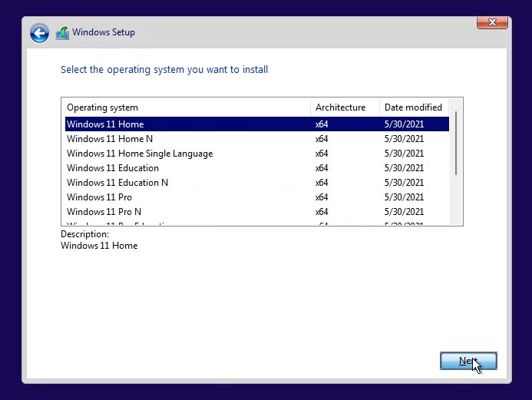Close the Windows Setup dialog

click(492, 22)
